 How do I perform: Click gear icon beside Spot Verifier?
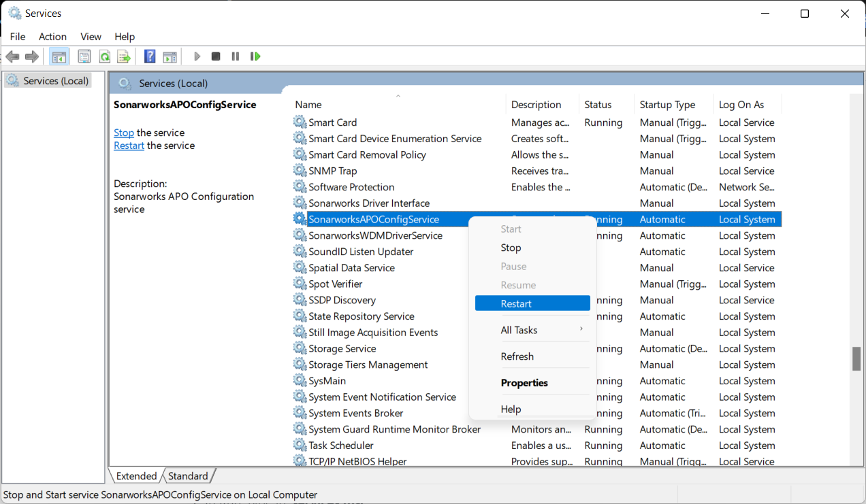pyautogui.click(x=300, y=284)
